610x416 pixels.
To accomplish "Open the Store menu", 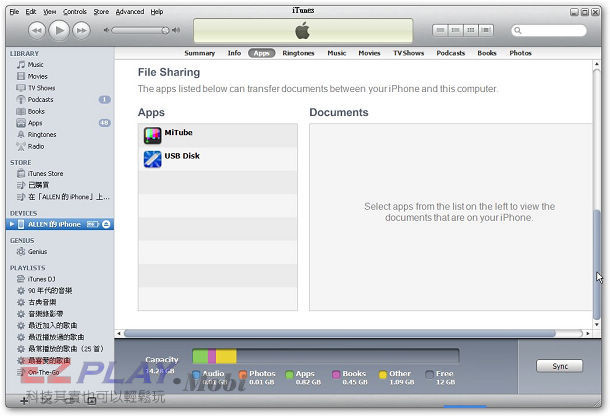I will (101, 12).
